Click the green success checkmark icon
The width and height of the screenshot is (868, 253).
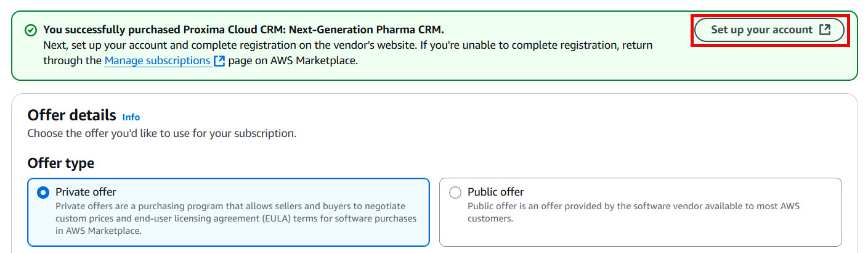[30, 30]
